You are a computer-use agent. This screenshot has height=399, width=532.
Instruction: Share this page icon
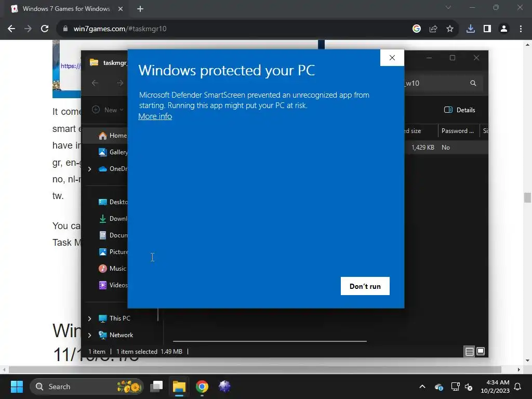(x=433, y=29)
